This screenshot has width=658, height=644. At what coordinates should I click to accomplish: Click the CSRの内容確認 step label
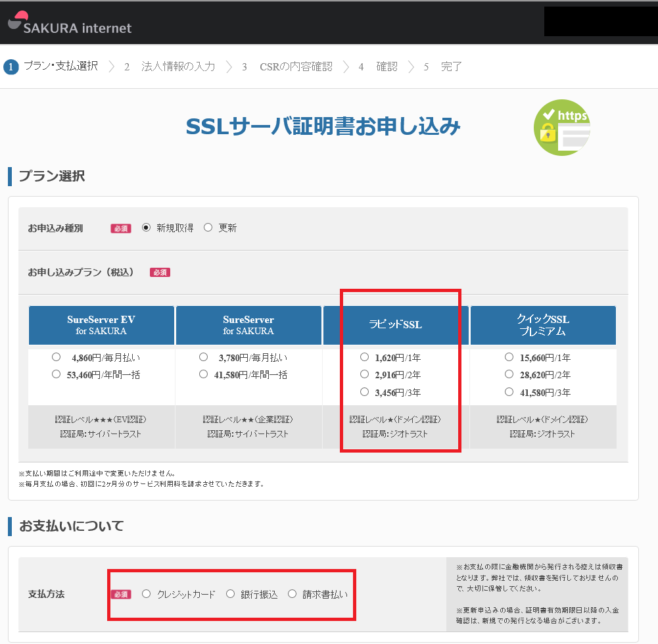pos(296,66)
